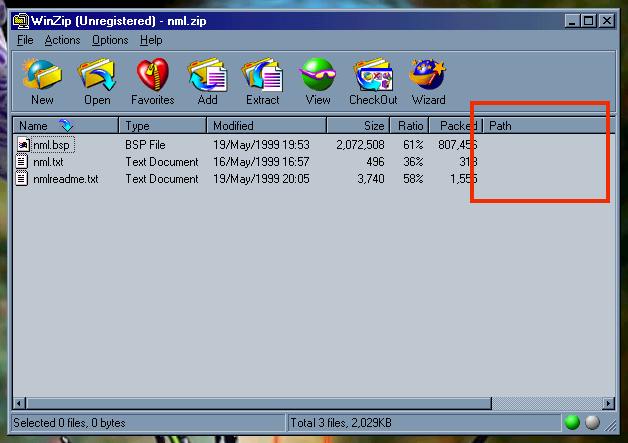Launch the CheckOut toolbar icon
Viewport: 628px width, 443px height.
pos(373,75)
